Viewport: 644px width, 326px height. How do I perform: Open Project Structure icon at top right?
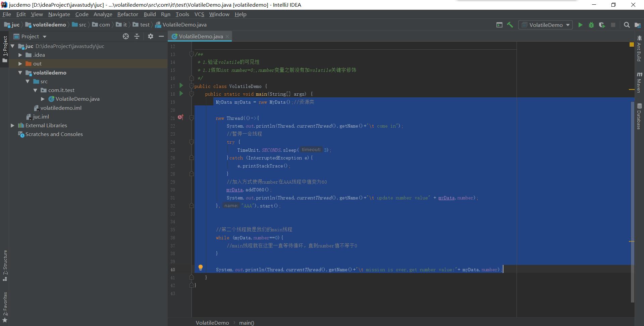[638, 25]
